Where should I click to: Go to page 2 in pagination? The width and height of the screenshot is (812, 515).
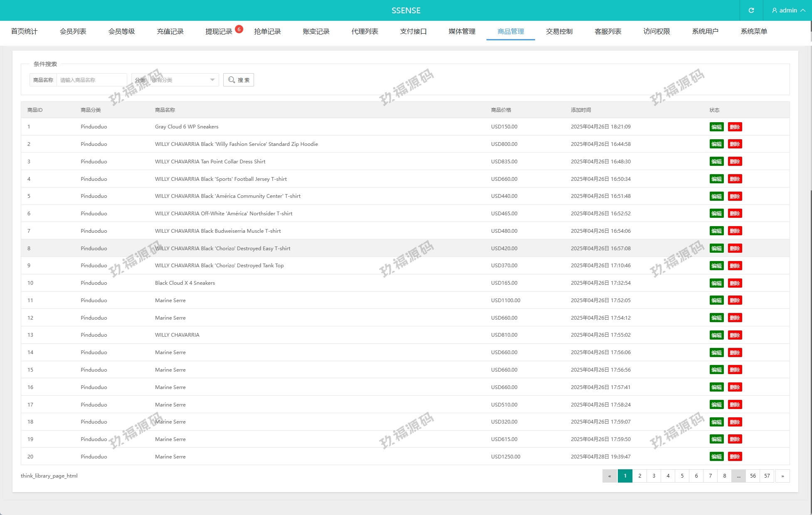[639, 476]
